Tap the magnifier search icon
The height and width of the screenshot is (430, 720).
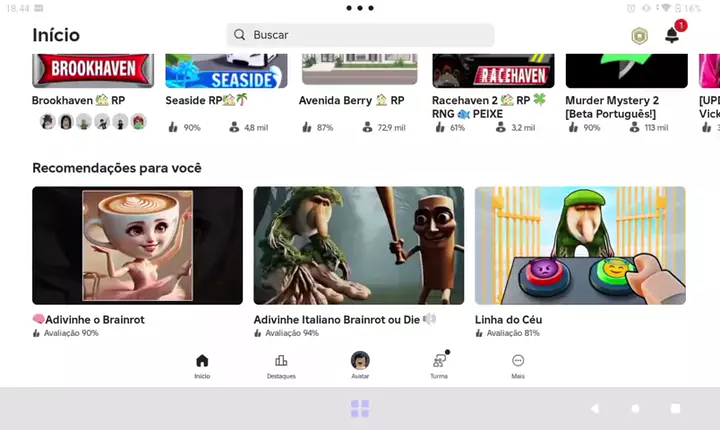(x=240, y=35)
